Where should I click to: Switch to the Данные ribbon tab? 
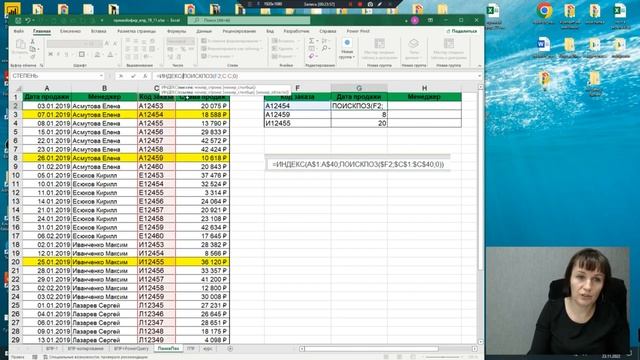coord(204,31)
